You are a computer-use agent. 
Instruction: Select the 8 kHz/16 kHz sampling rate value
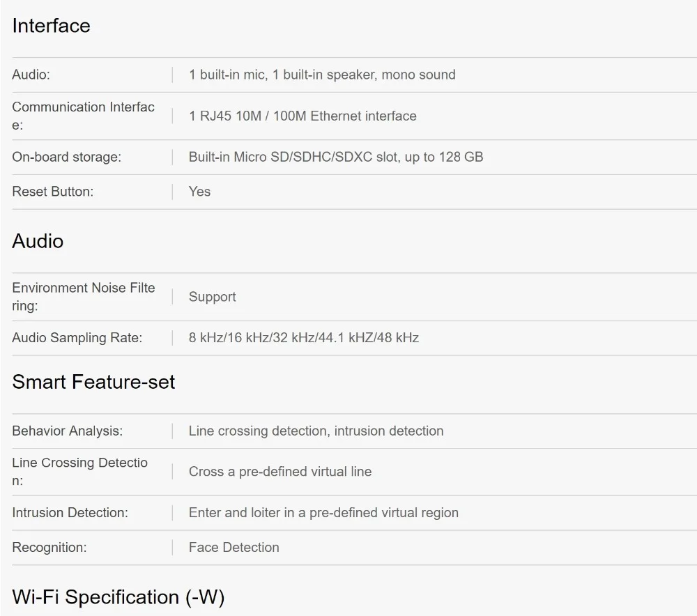click(303, 338)
